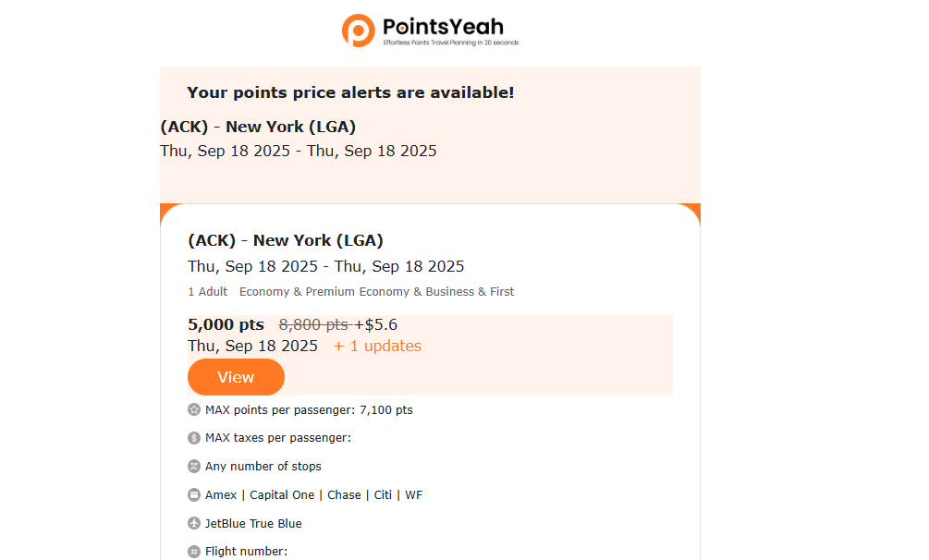This screenshot has height=560, width=929.
Task: Click the PointsYeah brand name text
Action: pyautogui.click(x=443, y=27)
